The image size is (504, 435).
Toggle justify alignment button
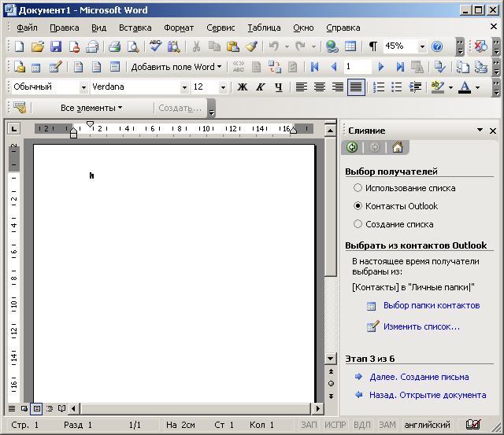[x=356, y=87]
